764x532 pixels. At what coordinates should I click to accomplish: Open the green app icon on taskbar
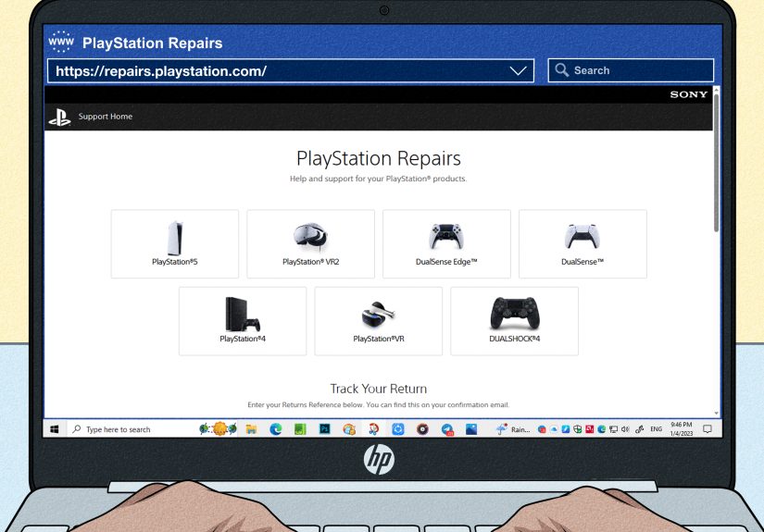[300, 429]
